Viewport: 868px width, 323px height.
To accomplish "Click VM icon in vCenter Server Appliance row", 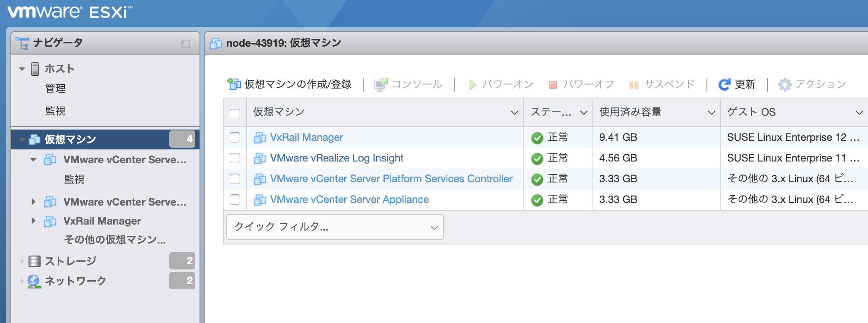I will 260,200.
